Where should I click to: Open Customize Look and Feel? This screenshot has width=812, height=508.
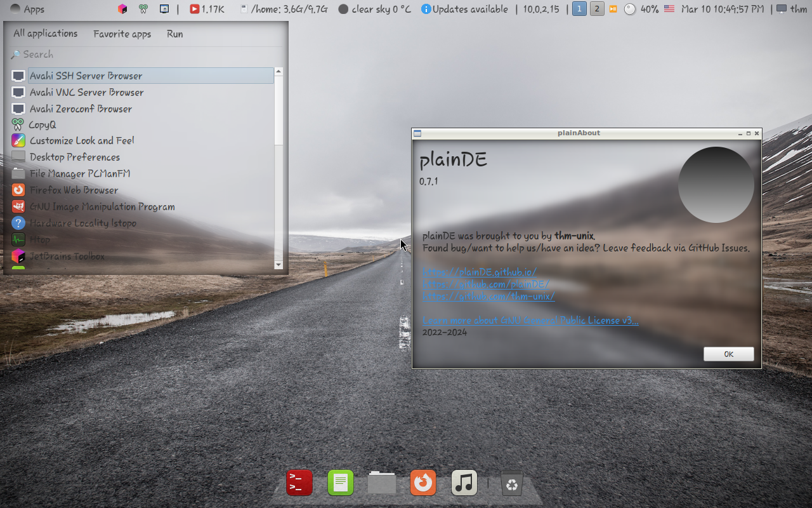pos(142,140)
